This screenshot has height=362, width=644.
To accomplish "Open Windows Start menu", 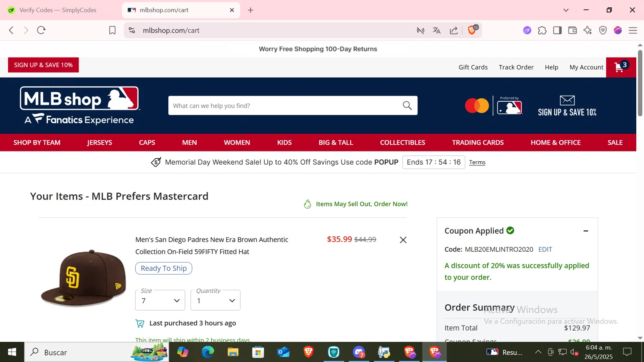I will click(12, 352).
